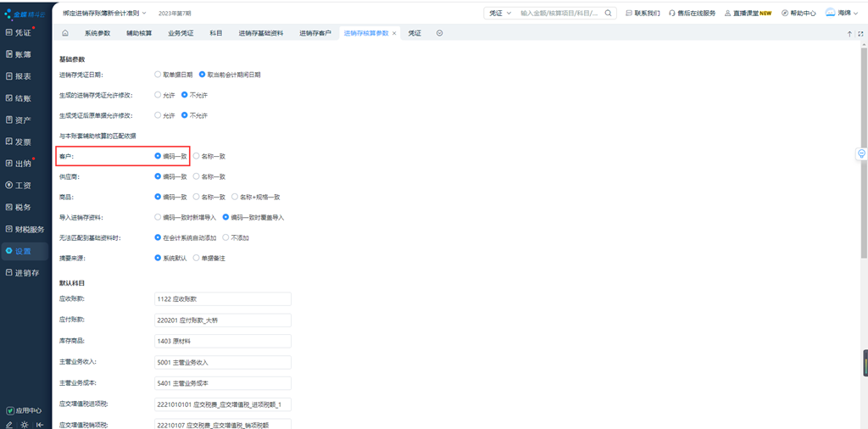Viewport: 868px width, 429px height.
Task: Close the 进销存核算参数 tab
Action: pos(394,33)
